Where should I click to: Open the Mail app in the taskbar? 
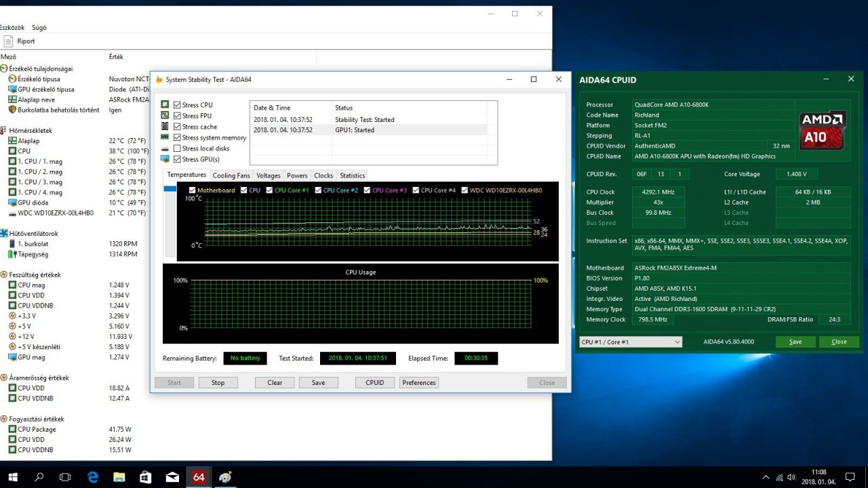tap(172, 477)
